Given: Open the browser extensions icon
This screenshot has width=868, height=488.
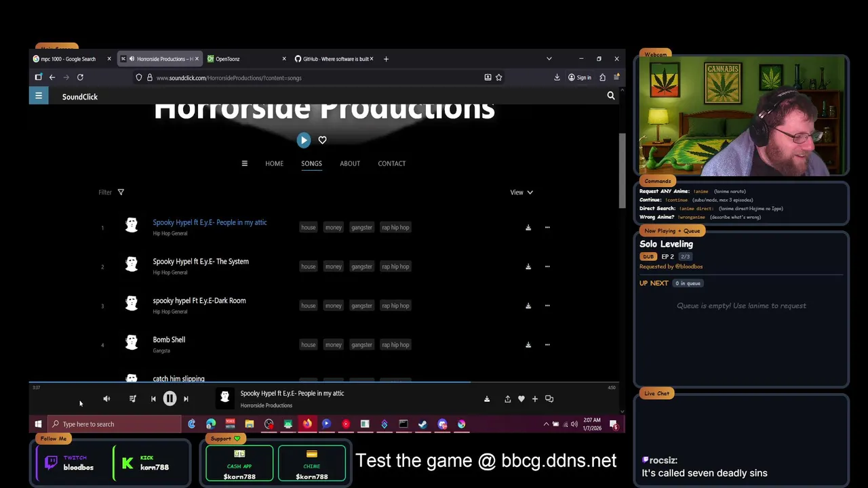Looking at the screenshot, I should click(x=602, y=78).
